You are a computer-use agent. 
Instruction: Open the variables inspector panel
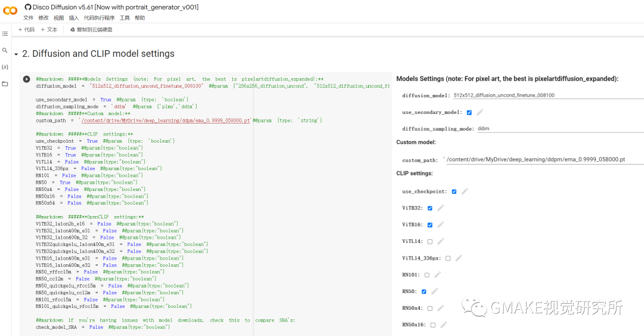point(5,67)
